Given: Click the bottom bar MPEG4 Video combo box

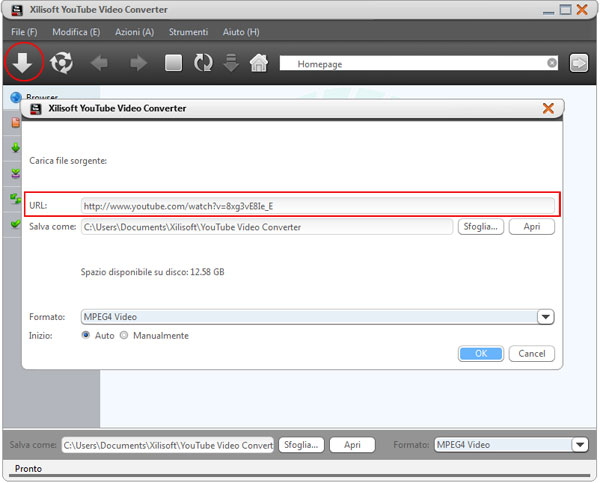Looking at the screenshot, I should 511,445.
